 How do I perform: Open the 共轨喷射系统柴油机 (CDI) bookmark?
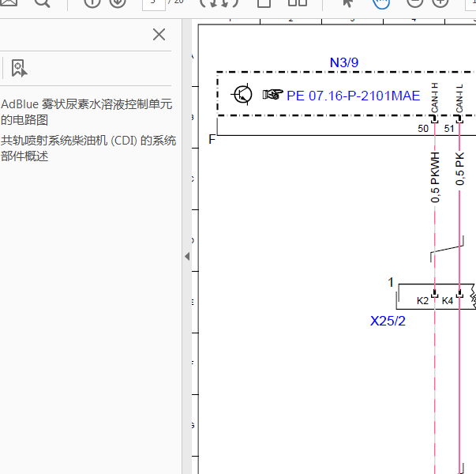[x=88, y=149]
